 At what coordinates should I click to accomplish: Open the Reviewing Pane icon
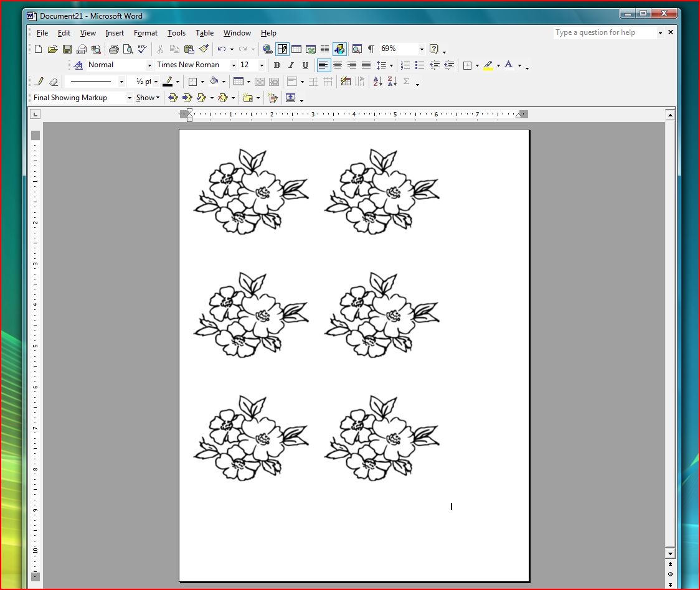tap(290, 98)
